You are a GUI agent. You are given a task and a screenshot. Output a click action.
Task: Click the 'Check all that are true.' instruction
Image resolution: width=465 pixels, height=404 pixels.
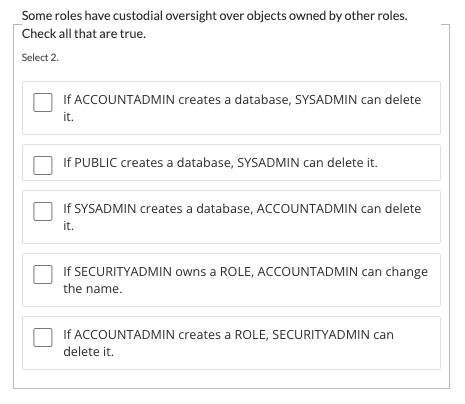point(84,34)
